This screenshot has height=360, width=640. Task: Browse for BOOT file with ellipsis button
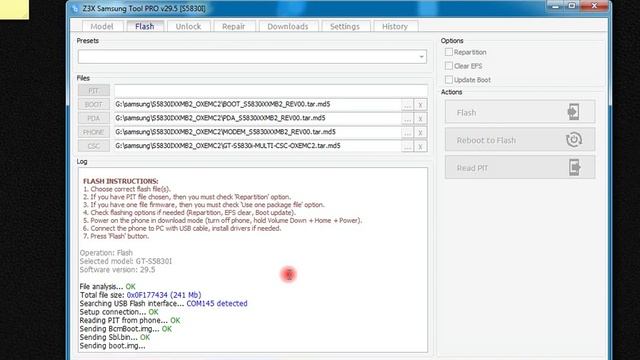click(x=407, y=105)
